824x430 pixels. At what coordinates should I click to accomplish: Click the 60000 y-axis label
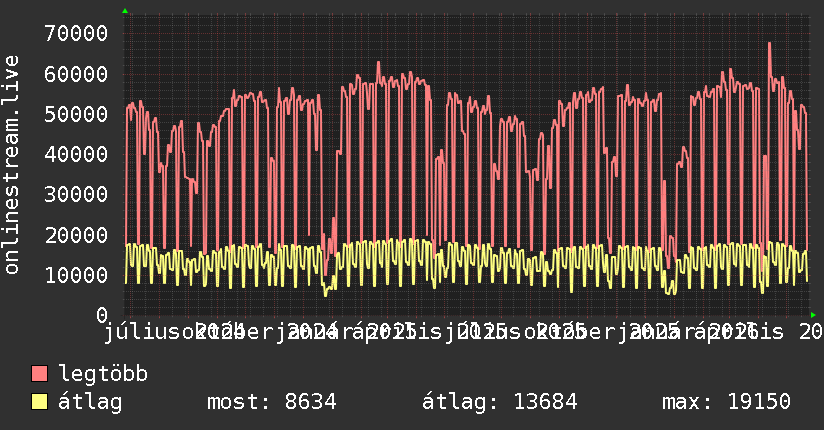76,74
